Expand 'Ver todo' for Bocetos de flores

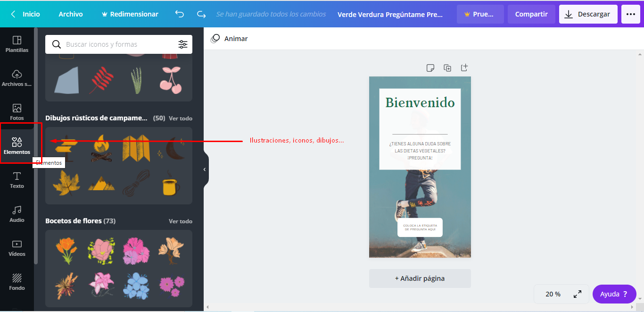(x=181, y=221)
